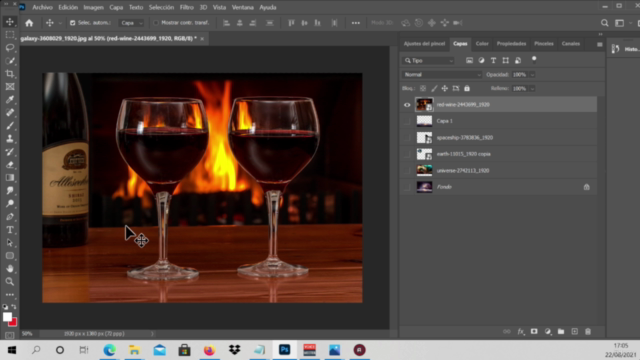Image resolution: width=640 pixels, height=360 pixels.
Task: Open the Normal blend mode dropdown
Action: click(442, 75)
